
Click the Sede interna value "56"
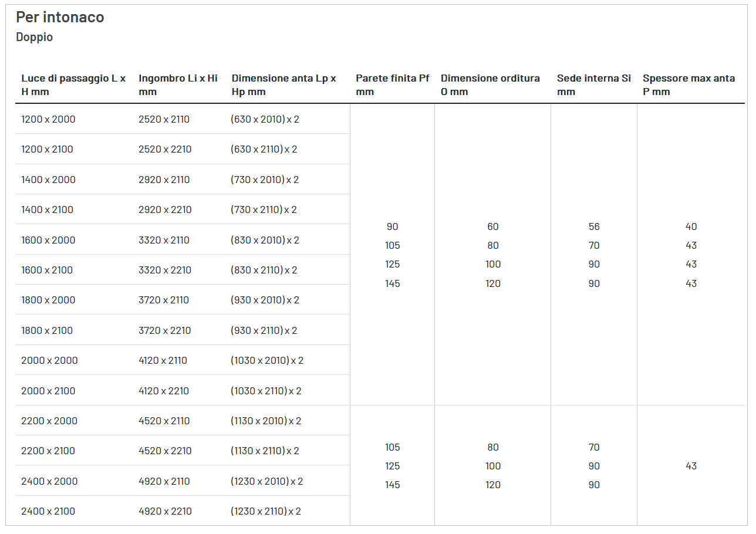594,227
